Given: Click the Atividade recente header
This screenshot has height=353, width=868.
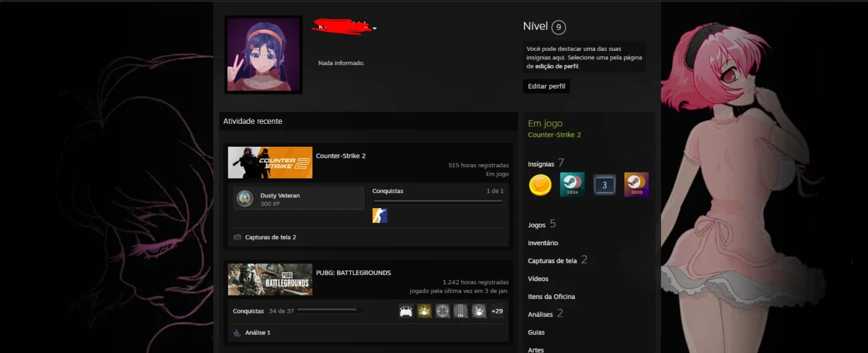Looking at the screenshot, I should [368, 121].
